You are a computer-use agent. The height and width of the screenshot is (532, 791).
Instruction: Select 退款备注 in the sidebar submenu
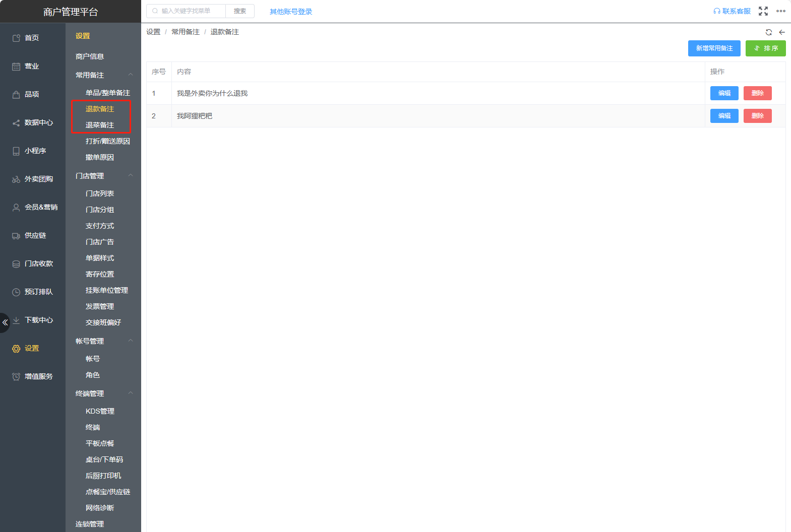pos(100,109)
